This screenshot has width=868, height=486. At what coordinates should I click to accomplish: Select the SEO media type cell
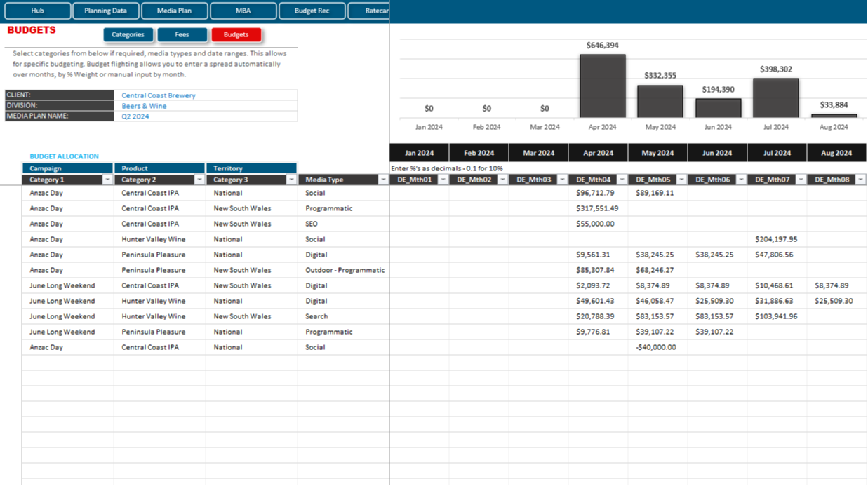click(x=343, y=224)
